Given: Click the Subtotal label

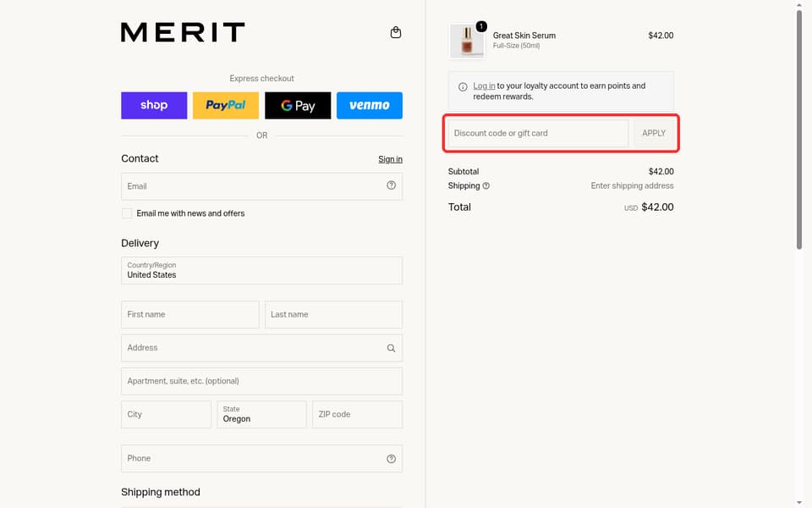Looking at the screenshot, I should pos(463,172).
